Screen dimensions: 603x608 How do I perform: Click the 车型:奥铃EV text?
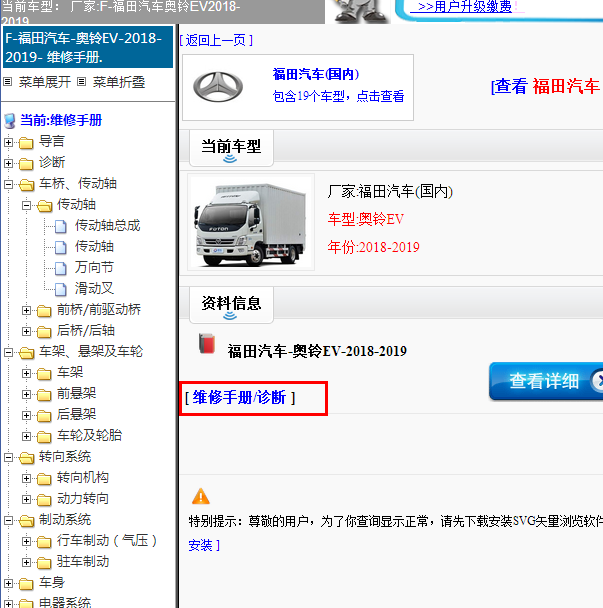tap(366, 219)
